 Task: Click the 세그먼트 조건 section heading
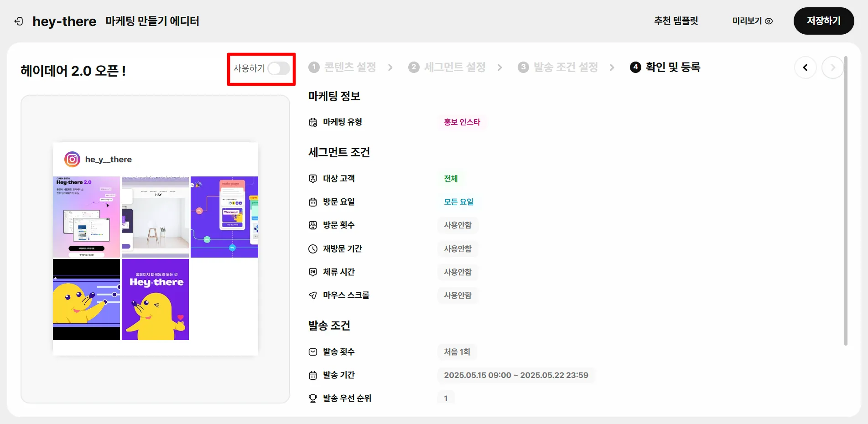[x=339, y=152]
